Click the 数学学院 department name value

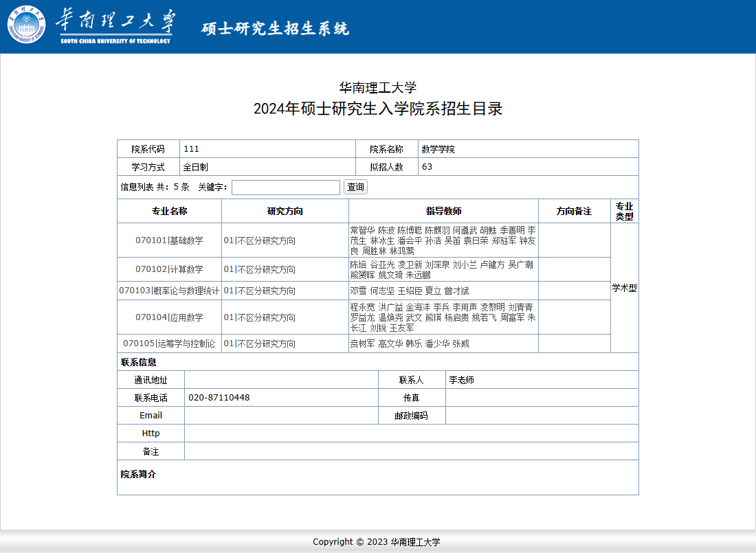tap(438, 149)
